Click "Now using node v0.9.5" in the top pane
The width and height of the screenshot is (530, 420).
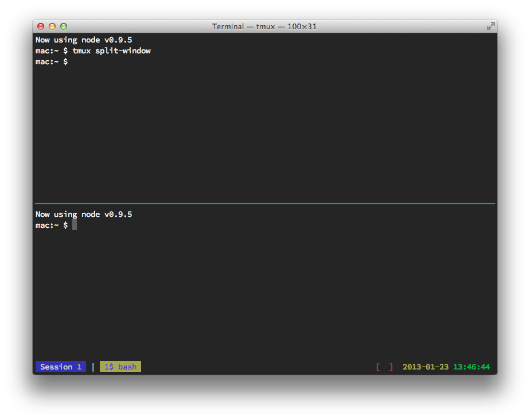tap(84, 40)
